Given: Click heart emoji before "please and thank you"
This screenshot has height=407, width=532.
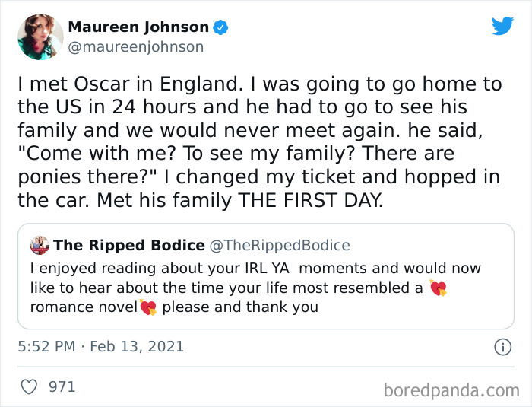Looking at the screenshot, I should [147, 307].
